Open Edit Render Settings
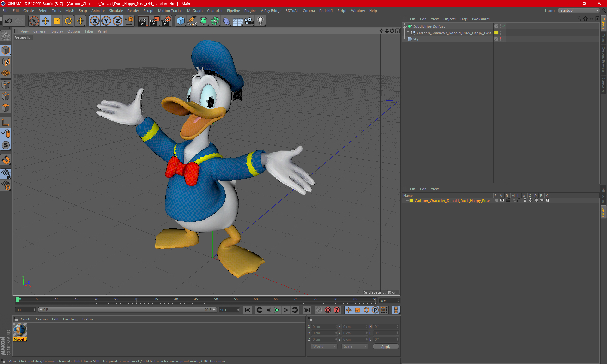Screen dimensions: 607x364 (x=166, y=21)
